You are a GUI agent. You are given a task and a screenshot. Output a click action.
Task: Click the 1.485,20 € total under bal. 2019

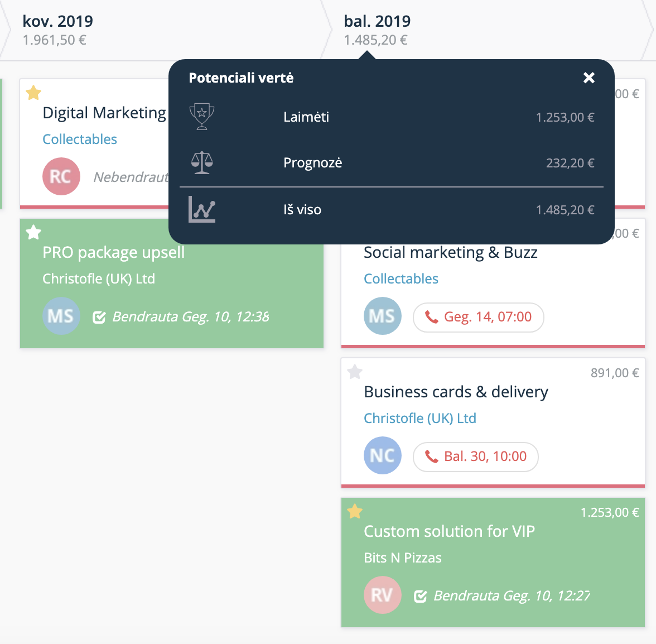pos(376,40)
